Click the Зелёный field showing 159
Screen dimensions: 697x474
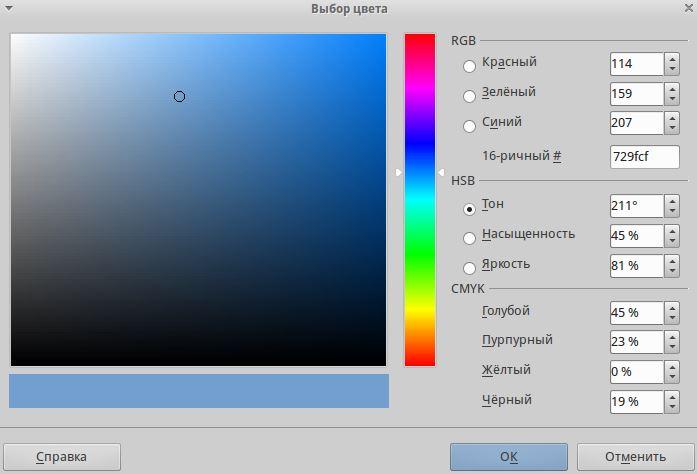637,94
